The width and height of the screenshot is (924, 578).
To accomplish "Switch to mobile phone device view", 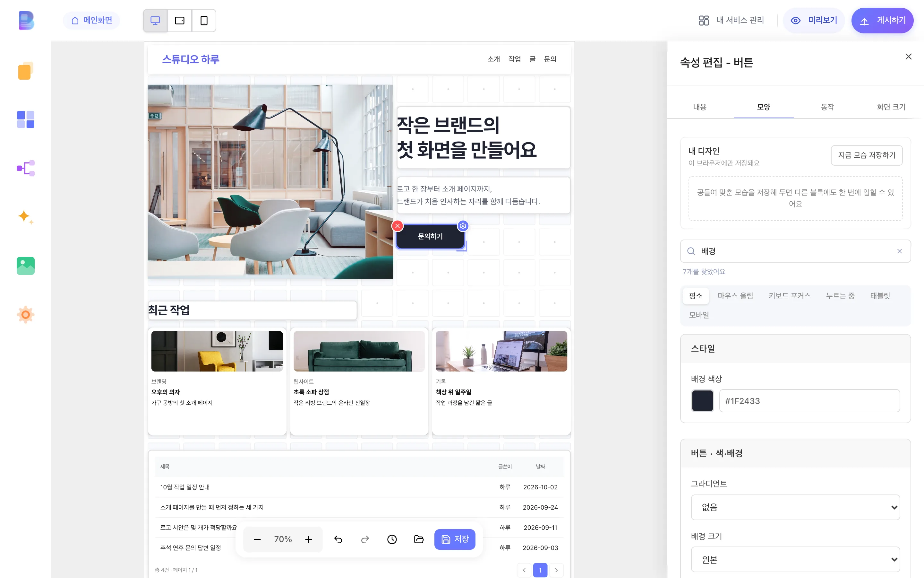I will 204,20.
